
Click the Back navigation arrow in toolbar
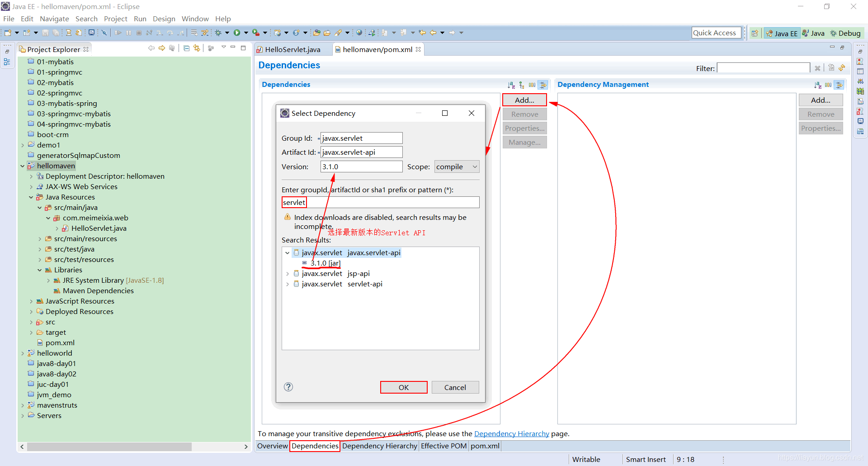coord(433,33)
